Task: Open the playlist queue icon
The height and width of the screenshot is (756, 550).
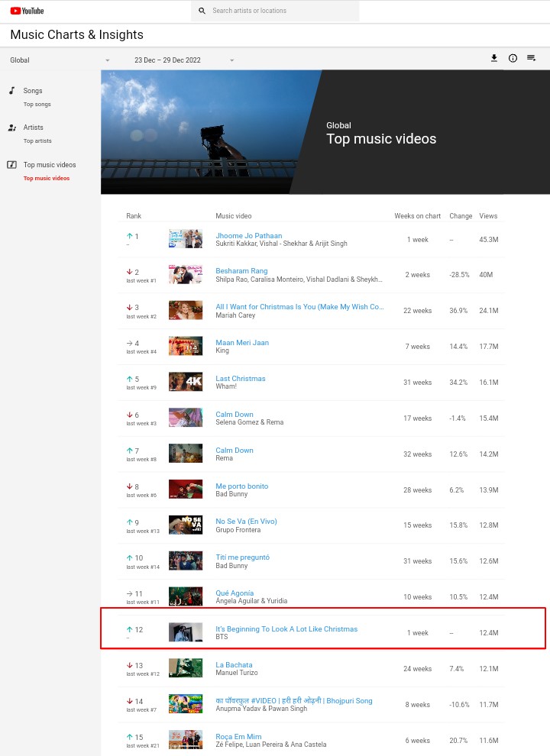Action: [x=531, y=58]
